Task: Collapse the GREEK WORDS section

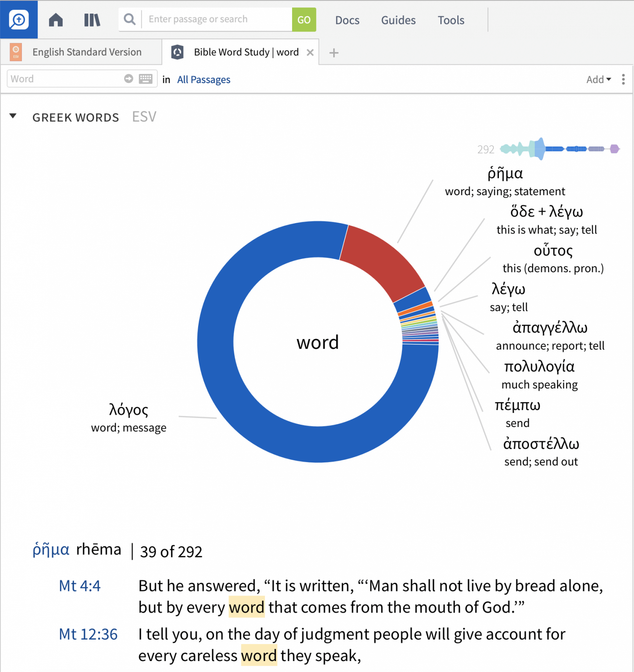Action: (x=13, y=116)
